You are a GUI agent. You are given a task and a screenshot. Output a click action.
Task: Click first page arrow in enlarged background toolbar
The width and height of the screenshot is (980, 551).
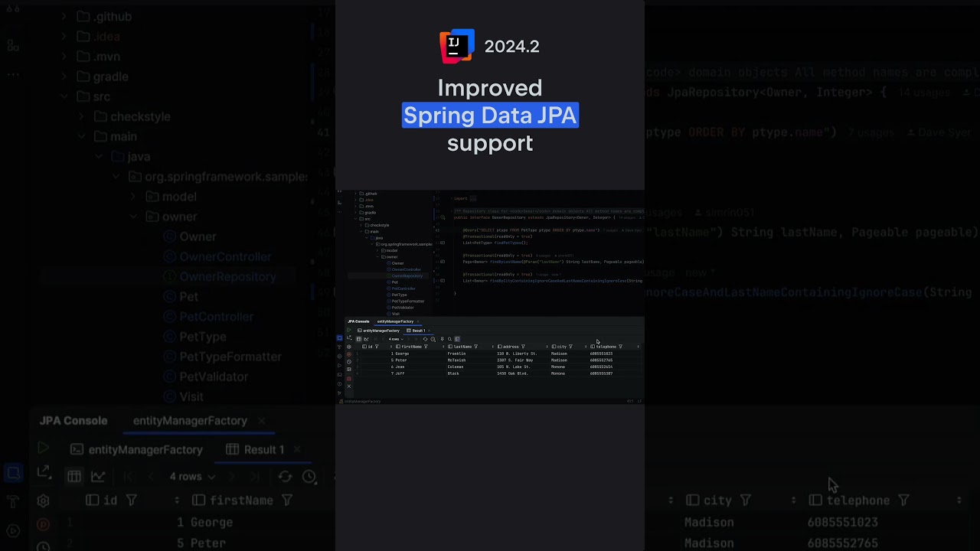pos(129,476)
